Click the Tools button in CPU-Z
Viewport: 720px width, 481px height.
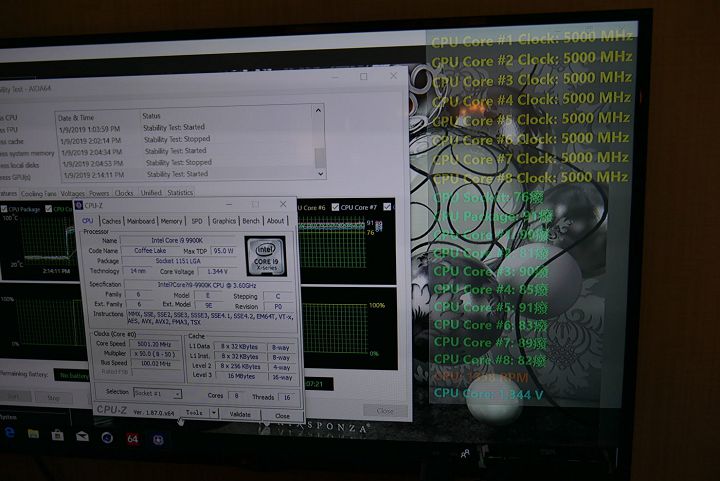click(195, 413)
